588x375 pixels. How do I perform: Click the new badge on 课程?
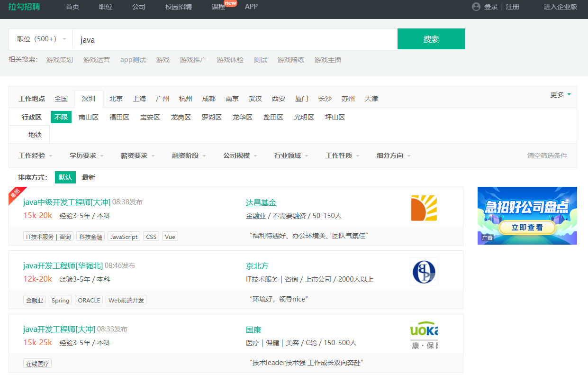click(x=231, y=2)
